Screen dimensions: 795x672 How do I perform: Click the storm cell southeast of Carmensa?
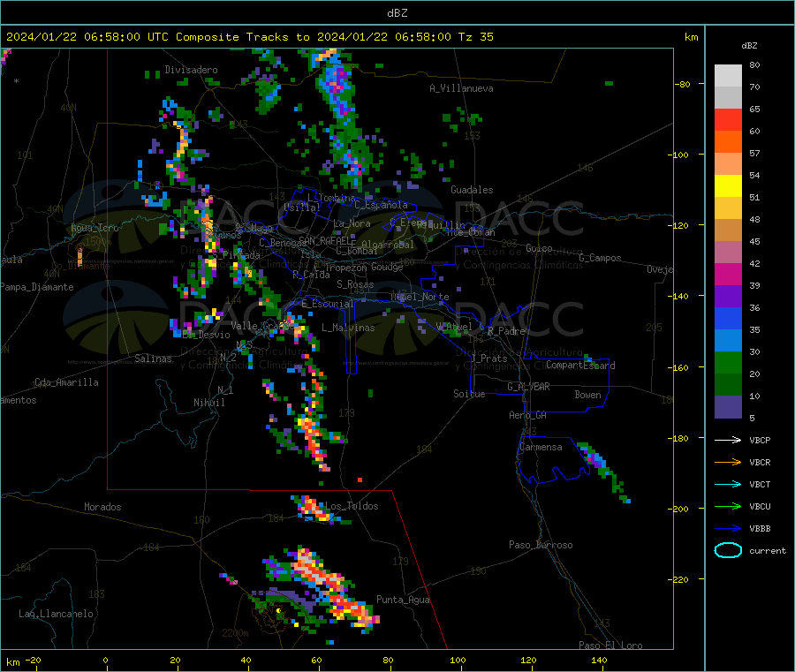(603, 472)
